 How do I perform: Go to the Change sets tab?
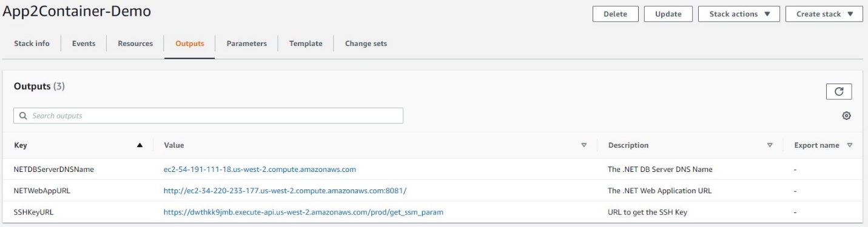tap(366, 44)
